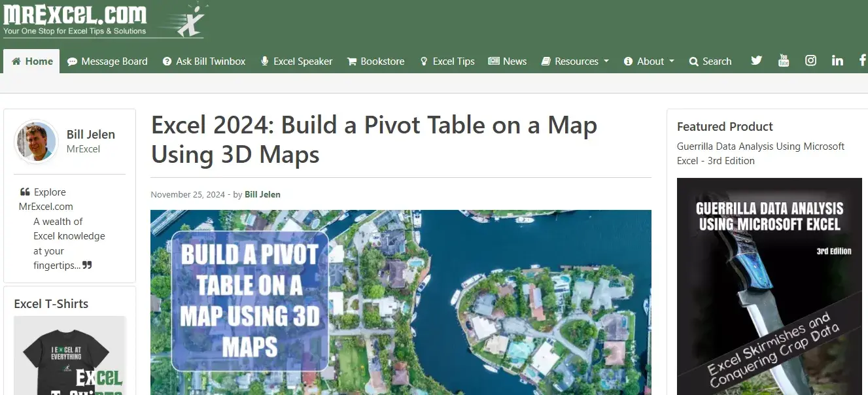Go to the LinkedIn icon link

(837, 61)
